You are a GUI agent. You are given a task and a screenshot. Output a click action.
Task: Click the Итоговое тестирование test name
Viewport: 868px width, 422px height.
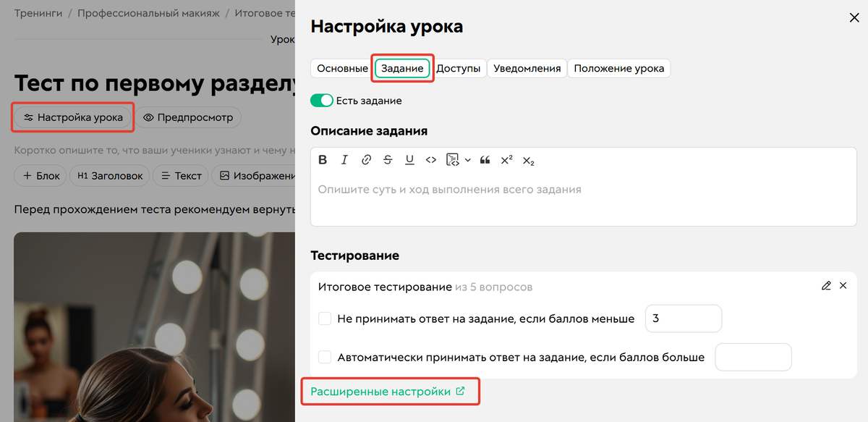click(385, 287)
